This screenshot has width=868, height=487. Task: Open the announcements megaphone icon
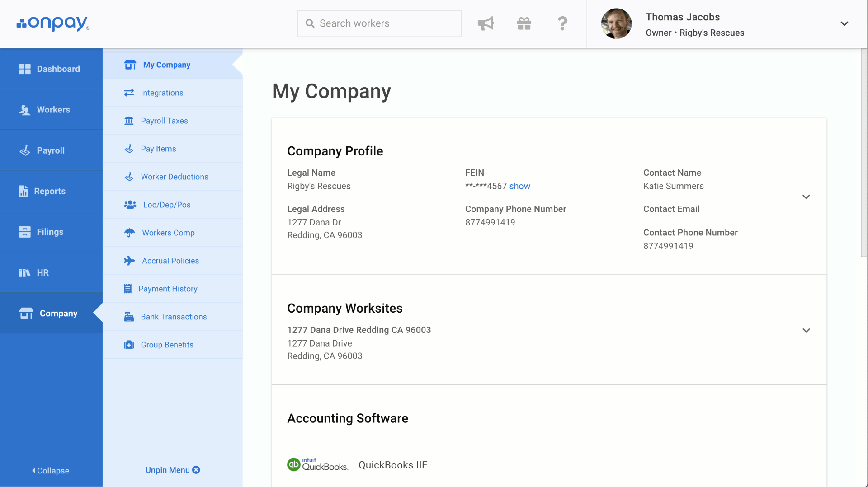coord(486,23)
